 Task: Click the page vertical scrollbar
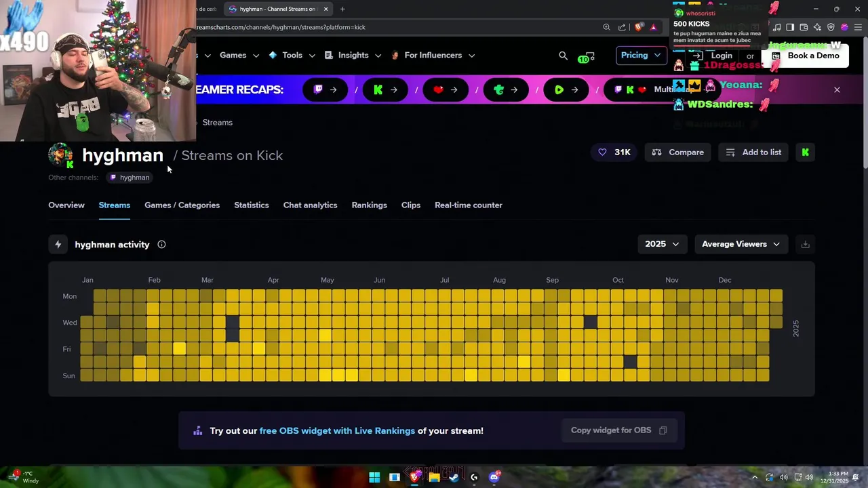click(865, 102)
